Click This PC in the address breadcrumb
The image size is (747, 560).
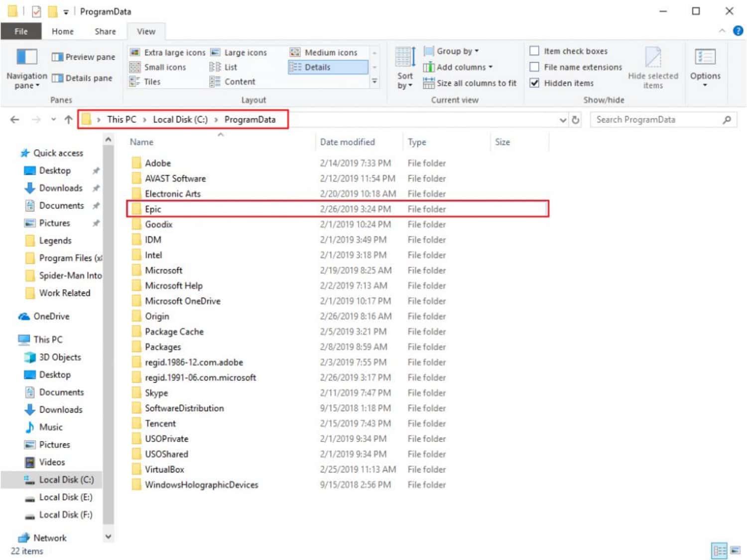pyautogui.click(x=122, y=119)
